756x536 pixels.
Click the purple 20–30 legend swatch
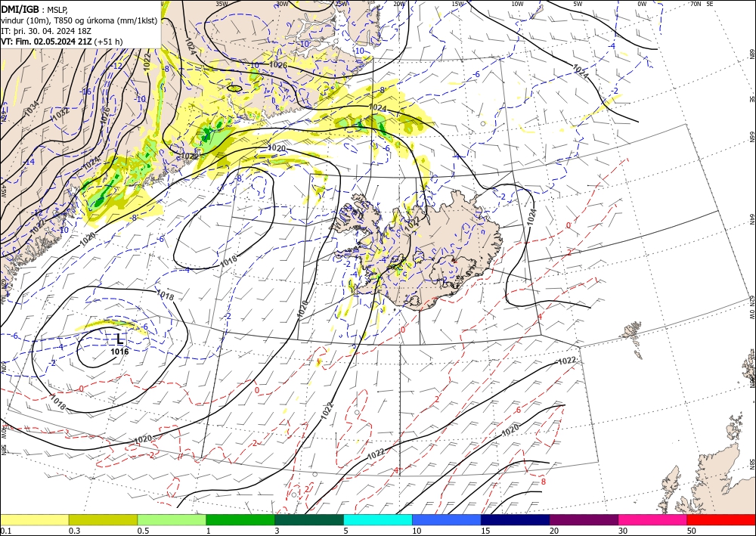(584, 519)
